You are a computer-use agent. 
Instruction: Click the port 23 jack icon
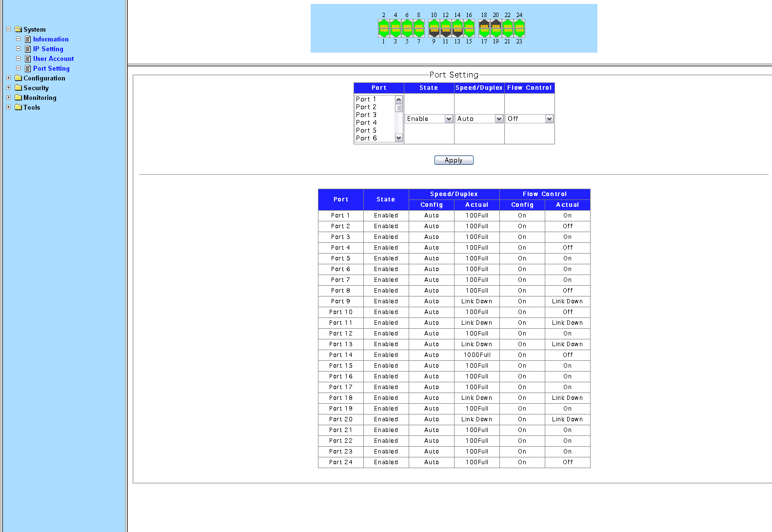click(519, 32)
